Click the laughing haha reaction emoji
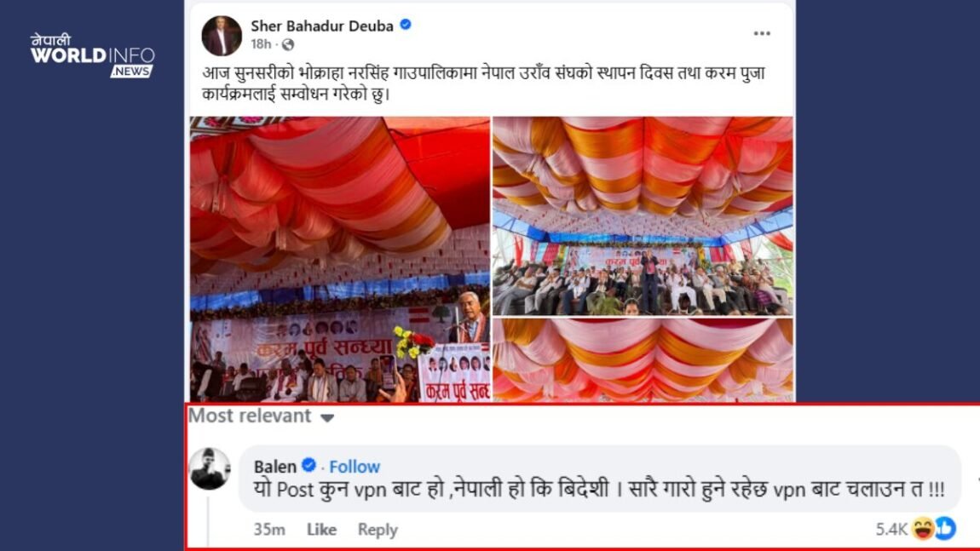The image size is (980, 551). click(923, 529)
